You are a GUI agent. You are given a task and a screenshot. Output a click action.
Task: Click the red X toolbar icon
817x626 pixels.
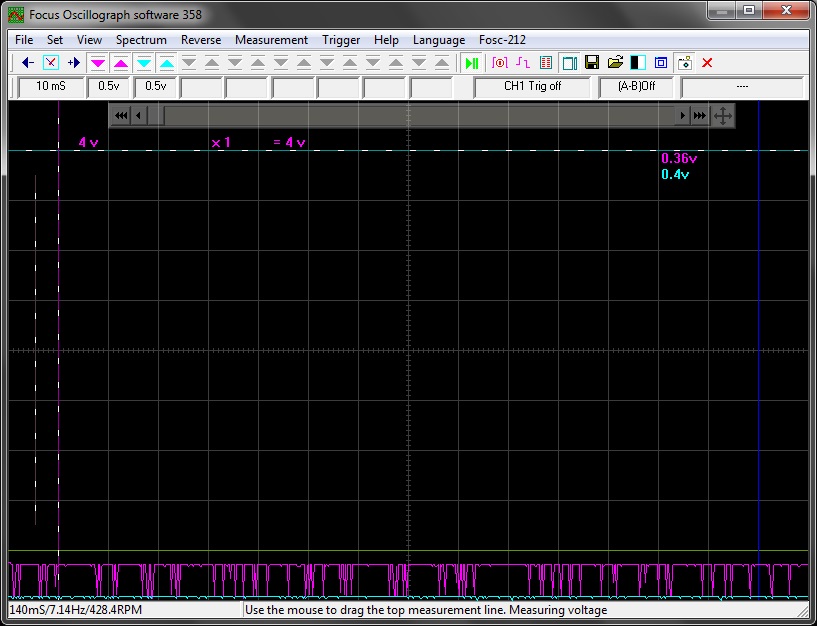click(707, 63)
